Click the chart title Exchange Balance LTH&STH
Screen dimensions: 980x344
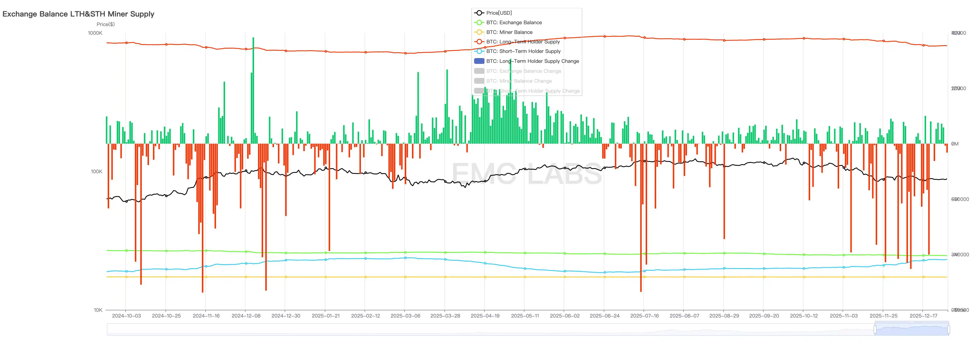tap(78, 14)
